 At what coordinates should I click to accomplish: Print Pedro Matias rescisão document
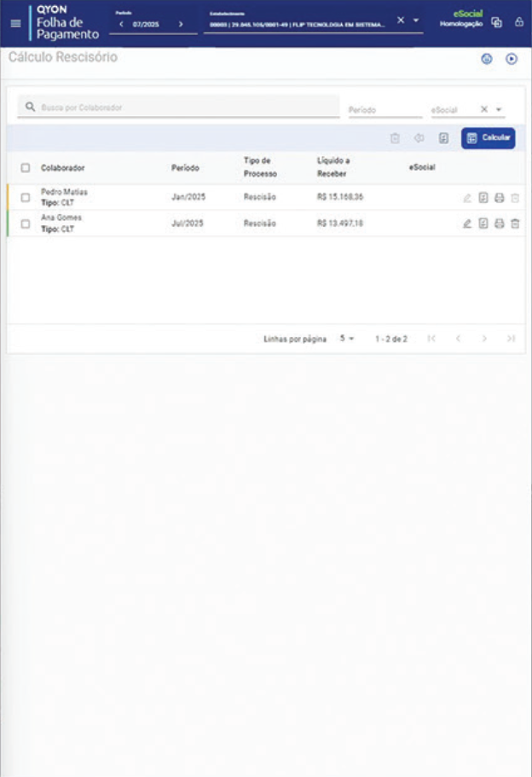coord(499,198)
